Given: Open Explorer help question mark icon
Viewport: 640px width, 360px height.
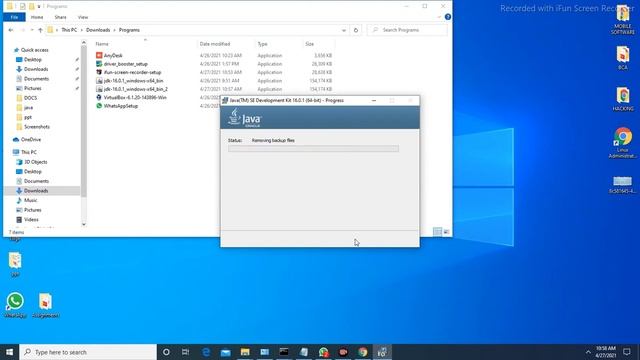Looking at the screenshot, I should tap(448, 17).
